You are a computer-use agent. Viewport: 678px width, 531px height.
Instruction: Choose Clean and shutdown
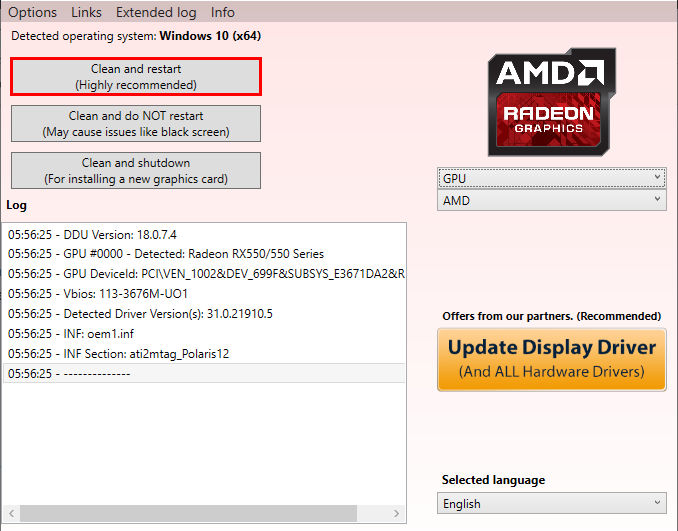pos(136,170)
